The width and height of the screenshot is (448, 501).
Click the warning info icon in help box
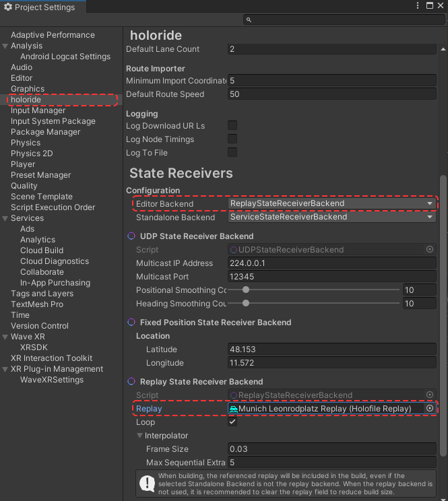148,483
